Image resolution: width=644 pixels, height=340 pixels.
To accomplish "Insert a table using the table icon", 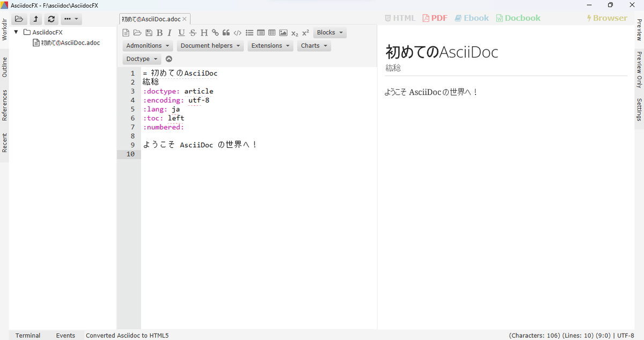I will [x=272, y=32].
